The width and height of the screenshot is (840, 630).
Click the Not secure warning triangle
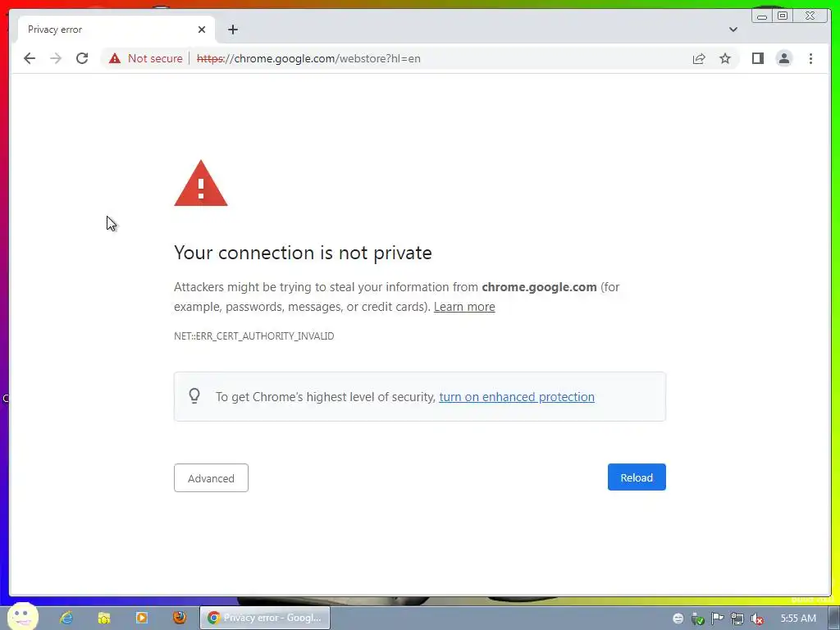click(115, 58)
